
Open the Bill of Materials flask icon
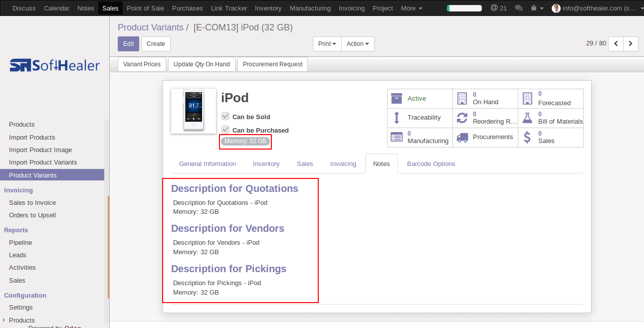(528, 118)
